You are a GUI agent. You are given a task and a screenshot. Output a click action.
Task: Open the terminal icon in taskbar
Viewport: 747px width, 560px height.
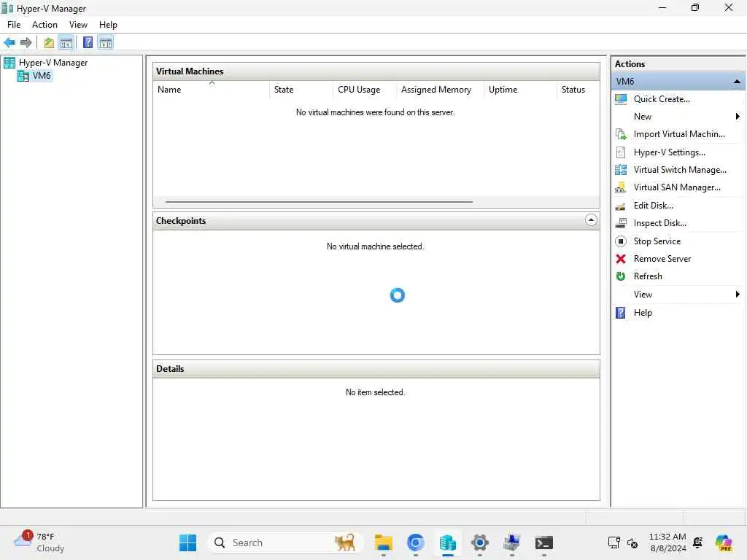[x=543, y=542]
